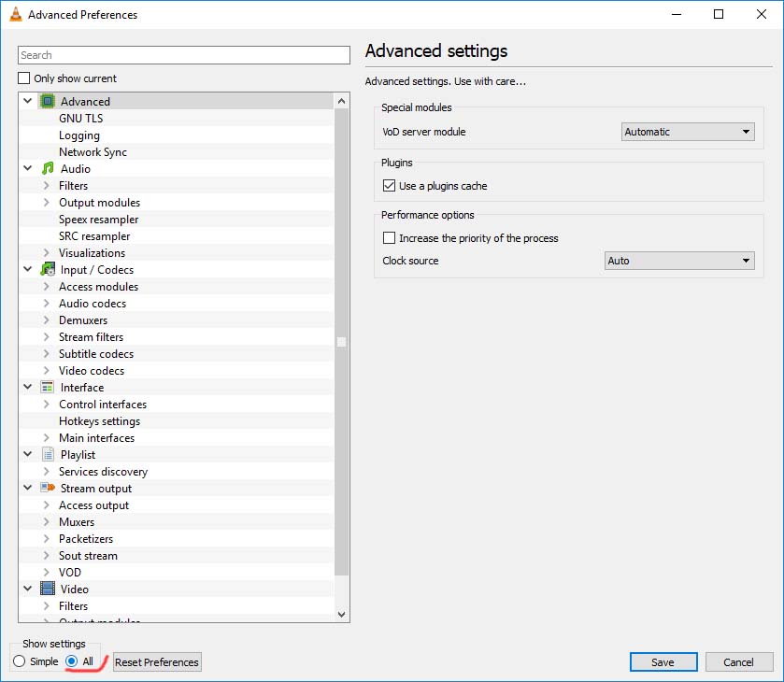Expand the Stream filters node arrow
Image resolution: width=784 pixels, height=682 pixels.
pyautogui.click(x=47, y=337)
